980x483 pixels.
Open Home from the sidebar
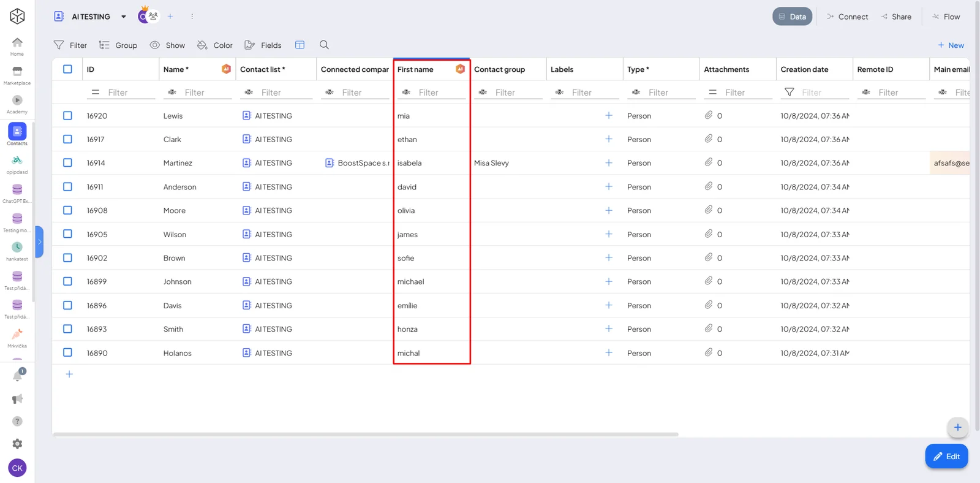[x=17, y=45]
